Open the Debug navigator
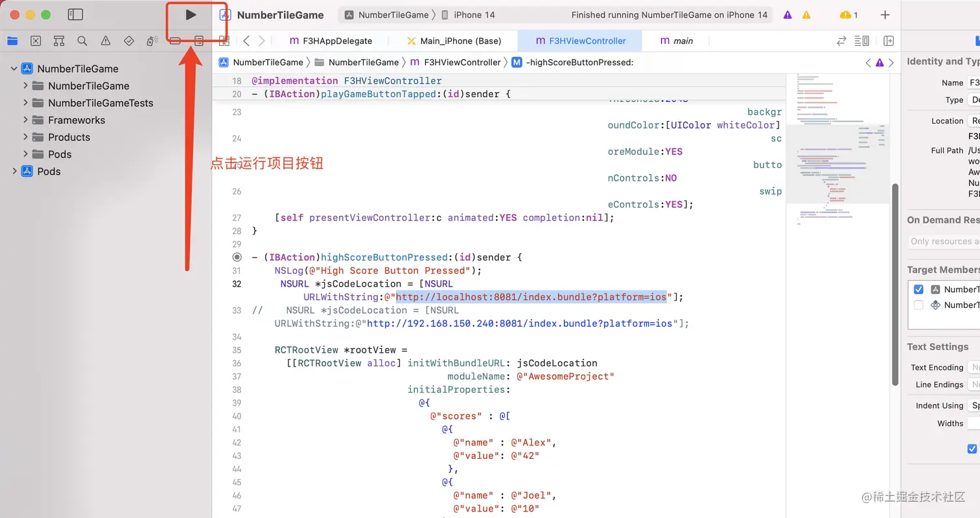Image resolution: width=980 pixels, height=518 pixels. click(152, 41)
